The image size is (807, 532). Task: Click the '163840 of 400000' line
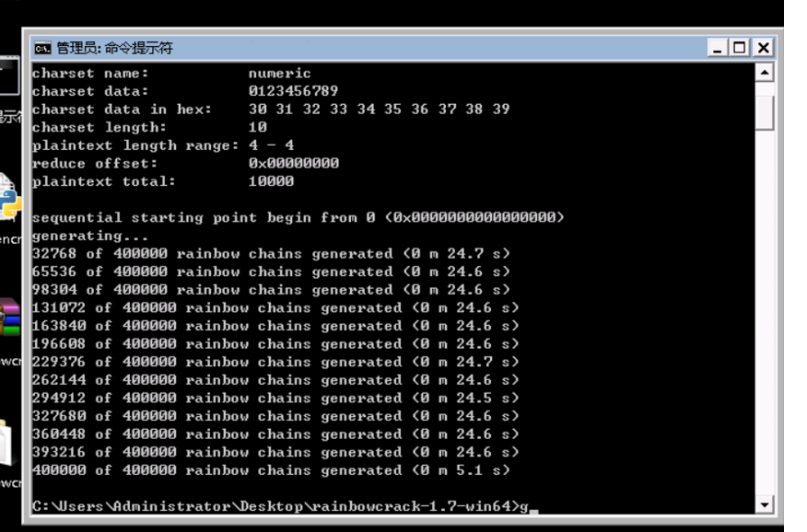(275, 326)
